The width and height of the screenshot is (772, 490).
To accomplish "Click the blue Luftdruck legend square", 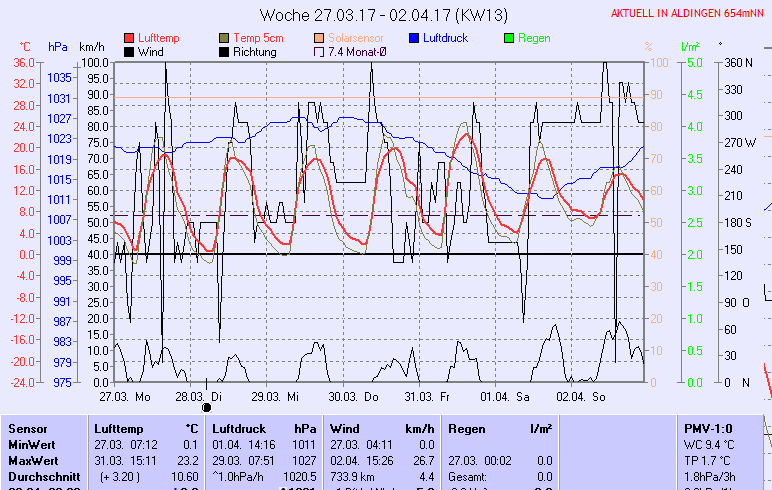I will 414,38.
